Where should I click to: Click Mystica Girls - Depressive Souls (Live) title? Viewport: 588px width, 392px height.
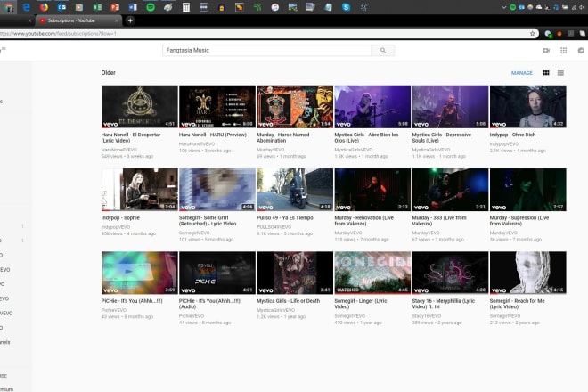tap(441, 137)
